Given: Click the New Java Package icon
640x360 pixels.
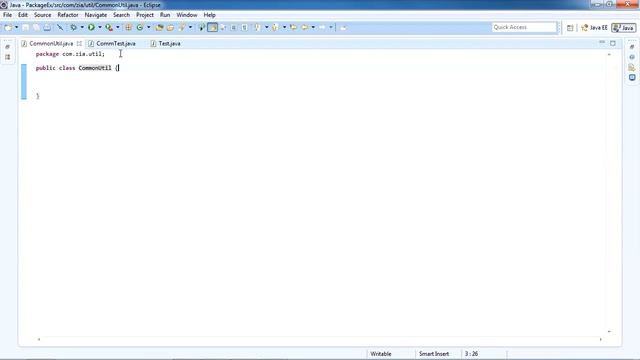Looking at the screenshot, I should [x=129, y=27].
